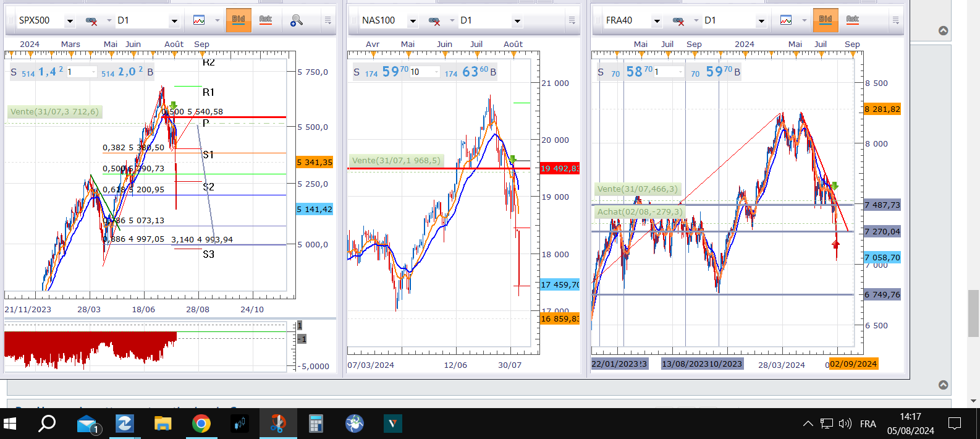Click the chart type icon in SPX500 toolbar

click(x=199, y=20)
